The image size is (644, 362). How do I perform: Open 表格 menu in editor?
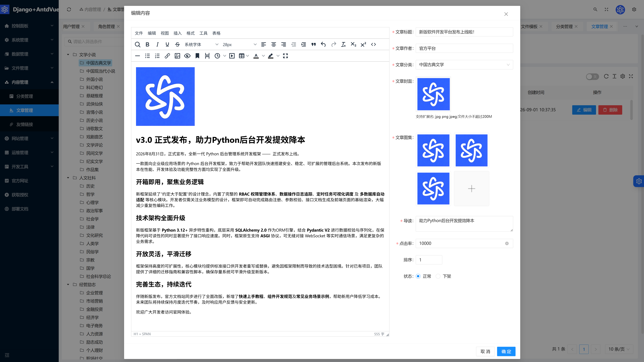[217, 33]
